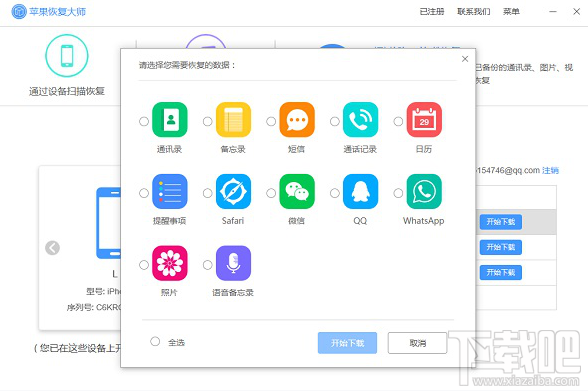Click the blue phone device image

[x=108, y=223]
